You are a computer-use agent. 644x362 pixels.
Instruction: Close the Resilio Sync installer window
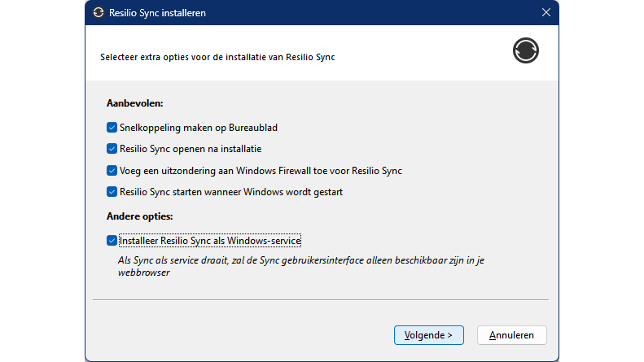(x=545, y=12)
